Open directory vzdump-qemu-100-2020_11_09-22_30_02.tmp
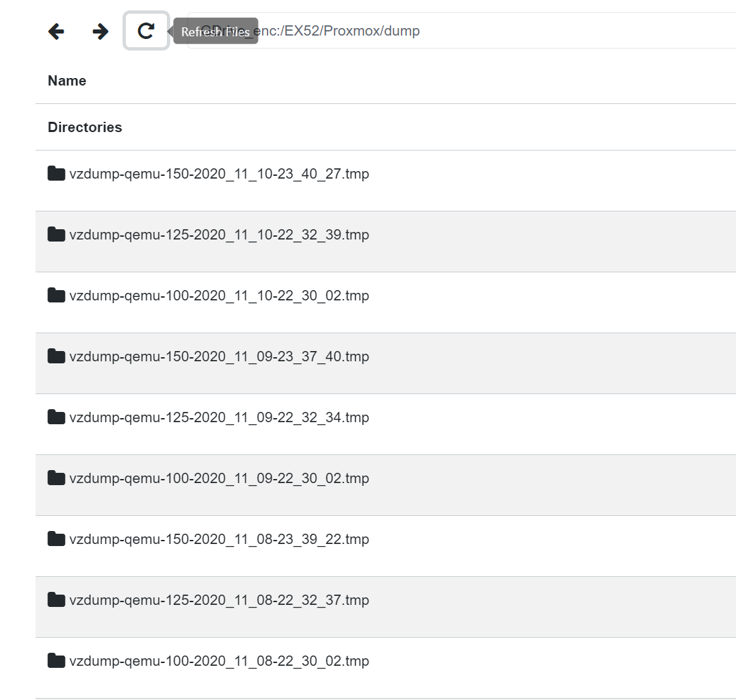The height and width of the screenshot is (700, 736). tap(219, 478)
